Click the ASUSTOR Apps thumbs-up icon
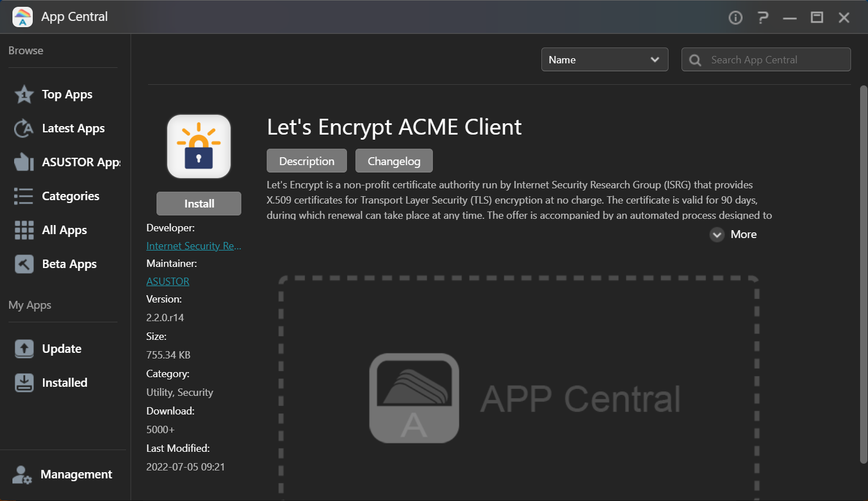 pyautogui.click(x=24, y=162)
